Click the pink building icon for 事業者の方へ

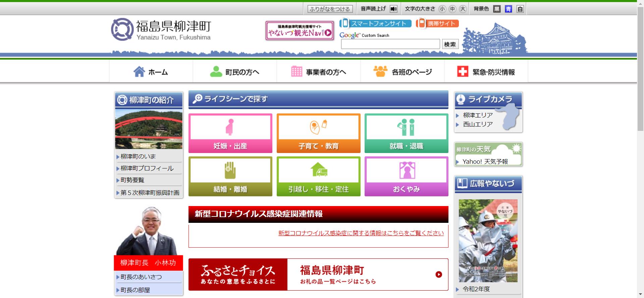pyautogui.click(x=297, y=71)
